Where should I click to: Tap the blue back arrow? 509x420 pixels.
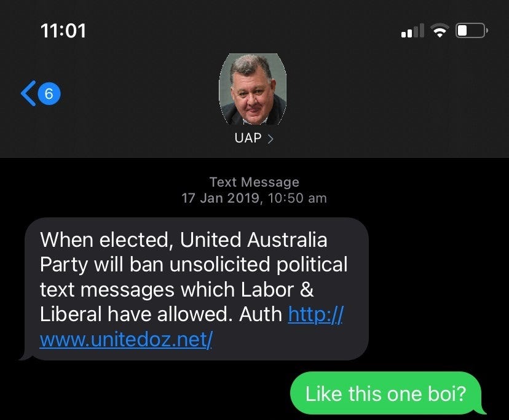pos(28,93)
